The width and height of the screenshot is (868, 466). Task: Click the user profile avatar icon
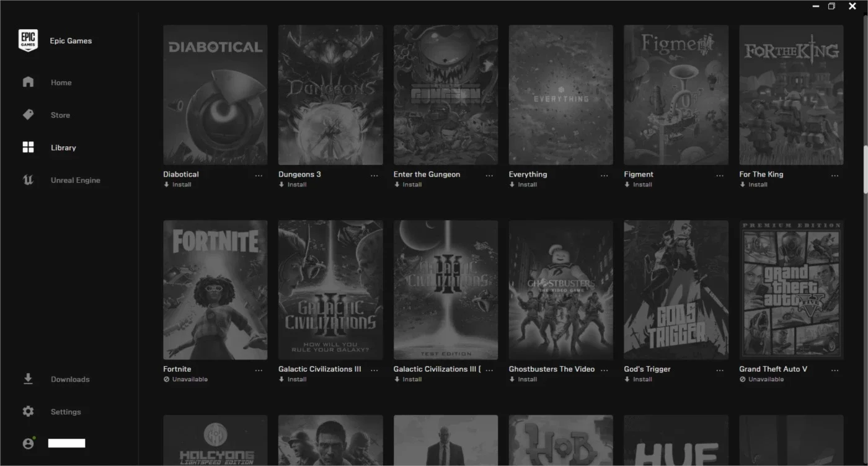tap(28, 443)
